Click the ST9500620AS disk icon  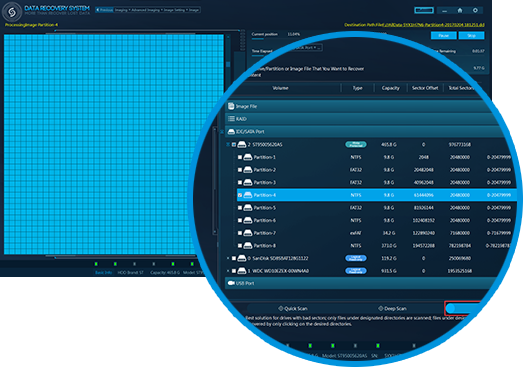click(x=242, y=144)
